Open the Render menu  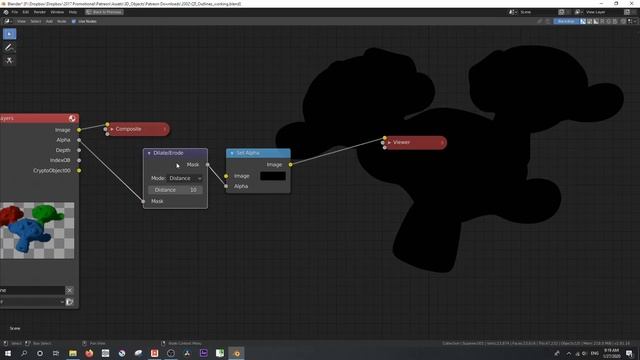coord(40,12)
